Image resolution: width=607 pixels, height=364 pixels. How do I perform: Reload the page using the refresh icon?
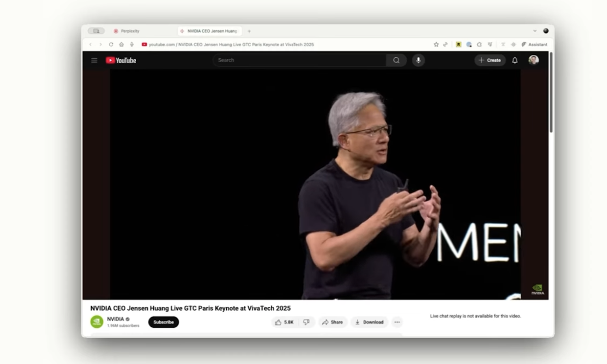pos(111,44)
